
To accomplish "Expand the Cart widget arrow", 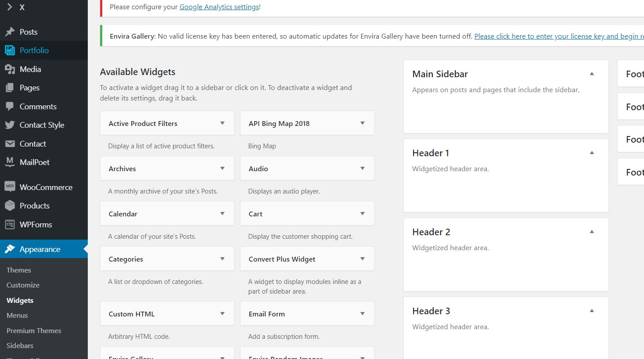I will coord(363,214).
